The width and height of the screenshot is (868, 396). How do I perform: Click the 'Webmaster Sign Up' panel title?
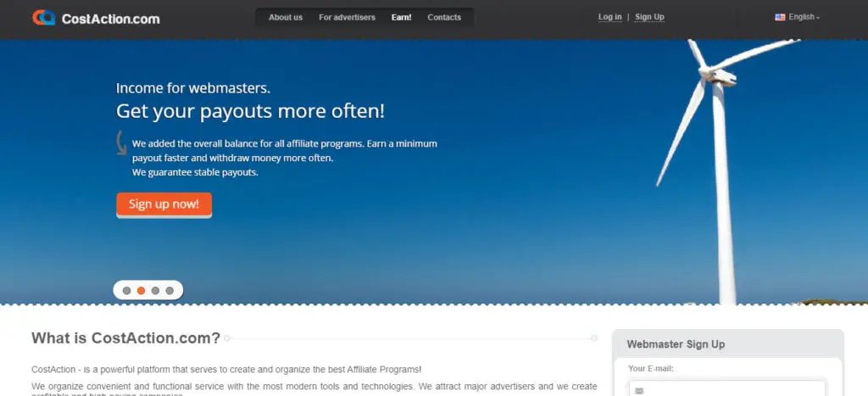[676, 344]
